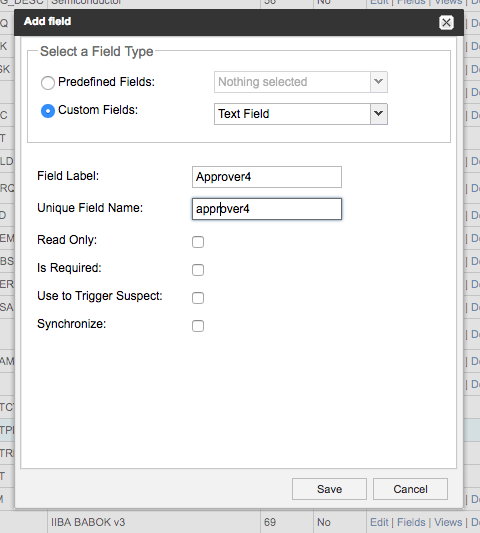
Task: Cancel adding the field
Action: (x=410, y=489)
